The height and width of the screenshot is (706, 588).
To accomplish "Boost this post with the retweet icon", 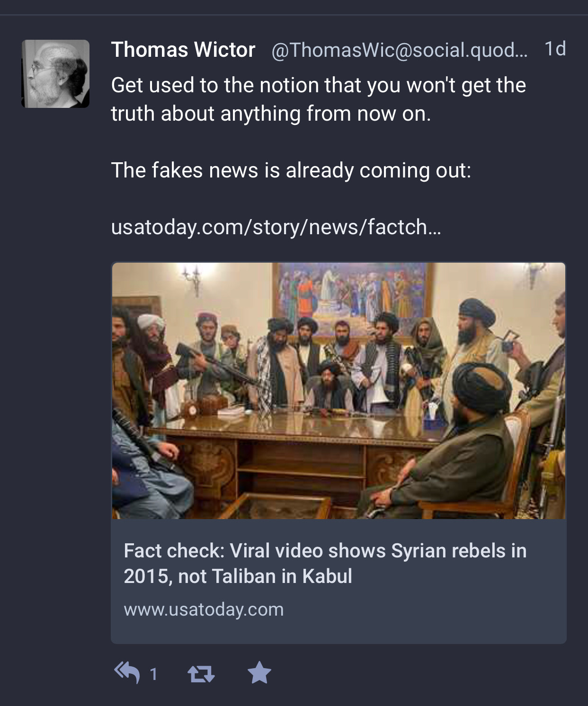I will [201, 673].
